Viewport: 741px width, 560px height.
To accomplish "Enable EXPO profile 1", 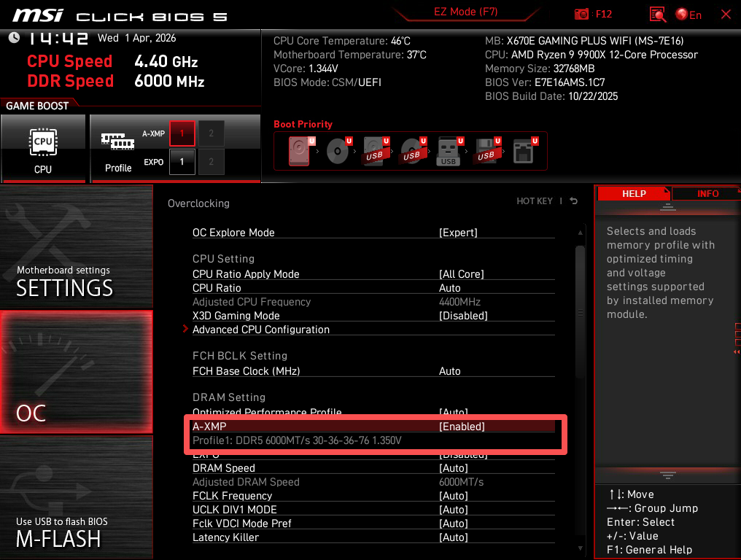I will (x=182, y=162).
